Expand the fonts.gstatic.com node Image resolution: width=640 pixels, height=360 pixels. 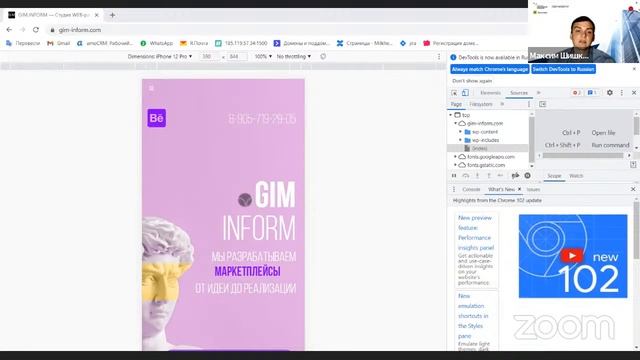(456, 165)
